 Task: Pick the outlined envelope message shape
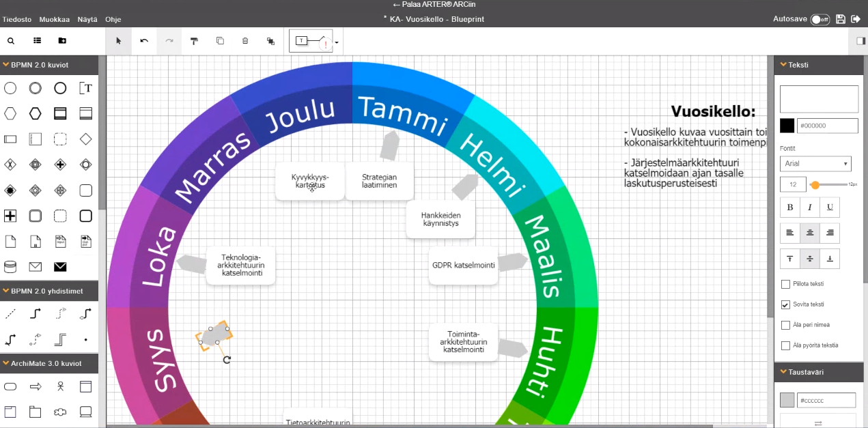[x=36, y=266]
